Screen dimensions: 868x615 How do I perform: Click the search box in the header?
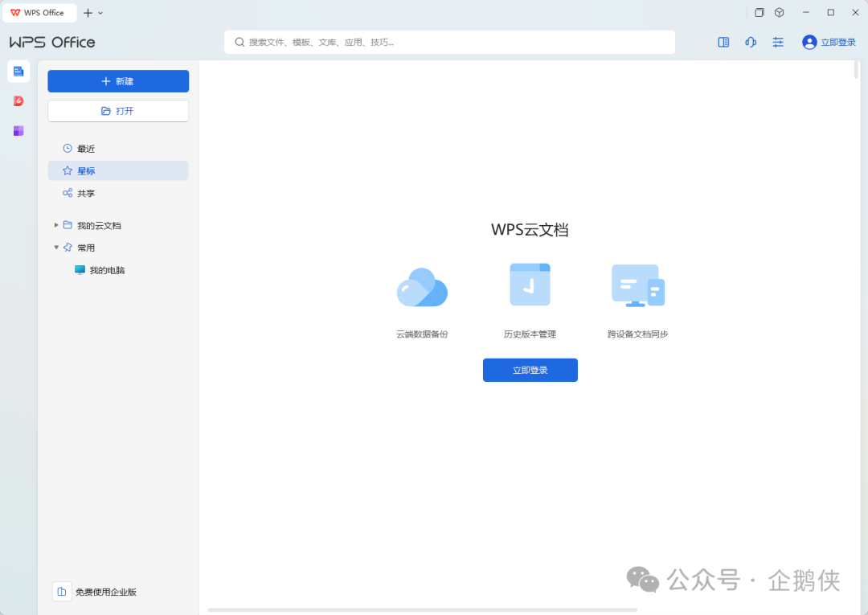click(449, 42)
